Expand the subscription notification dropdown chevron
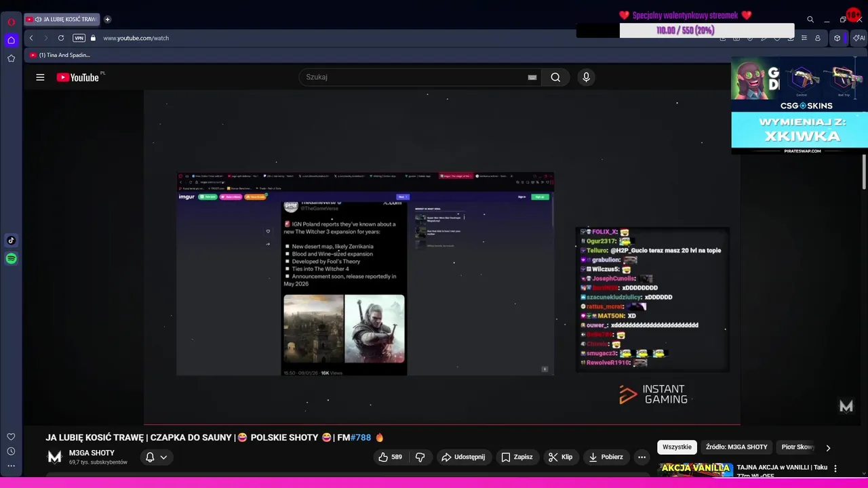The image size is (868, 488). click(163, 457)
